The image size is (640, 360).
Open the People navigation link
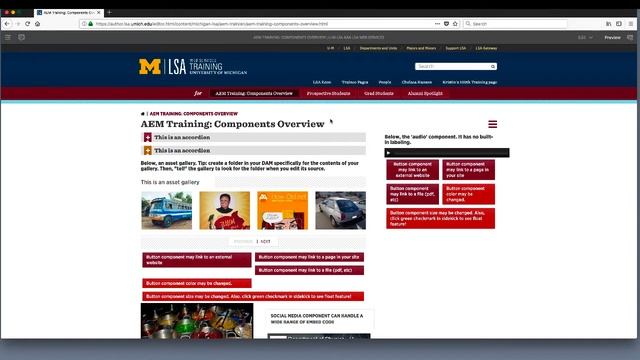(385, 82)
